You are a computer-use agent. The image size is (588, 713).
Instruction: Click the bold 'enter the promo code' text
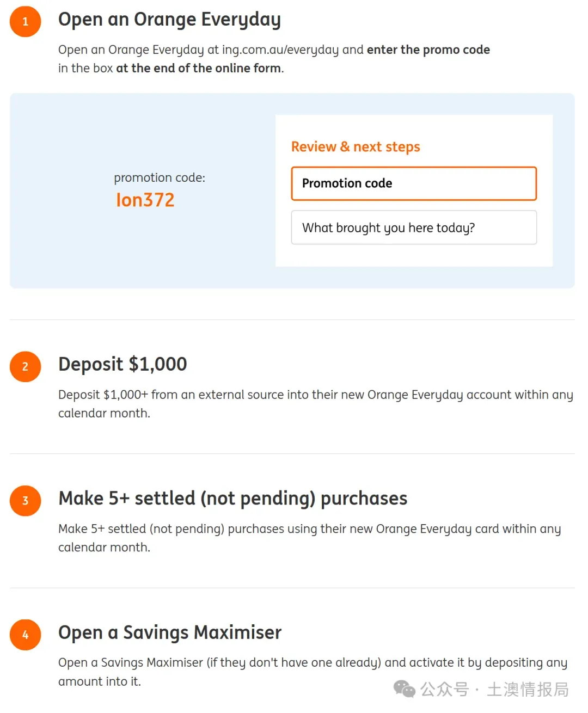pos(428,50)
